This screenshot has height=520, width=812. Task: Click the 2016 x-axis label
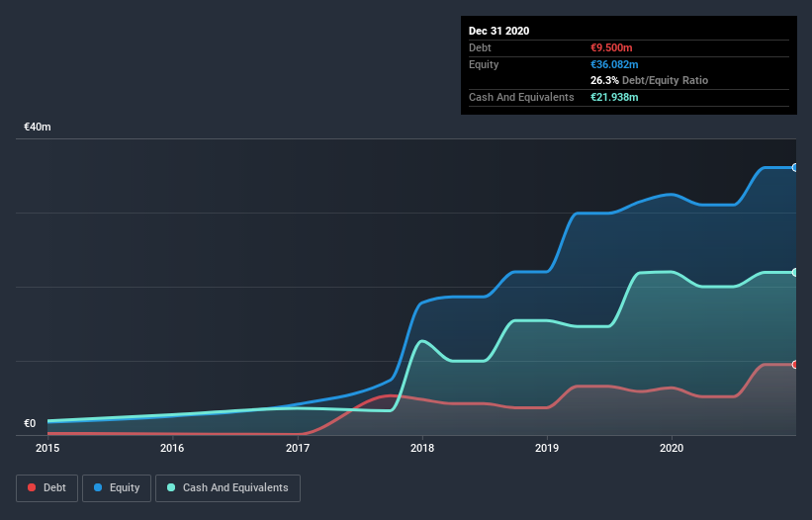(172, 448)
